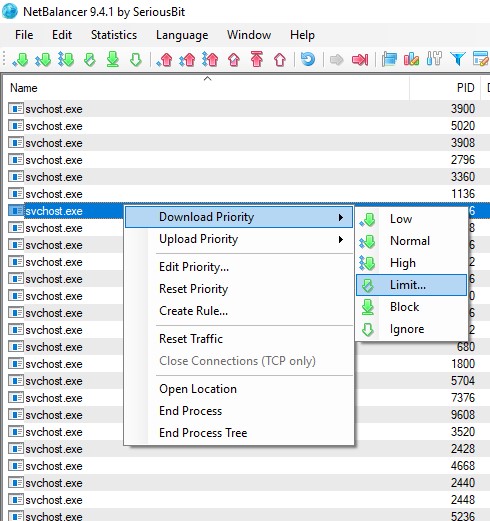Select Reset Priority in context menu
The width and height of the screenshot is (490, 521).
click(239, 289)
